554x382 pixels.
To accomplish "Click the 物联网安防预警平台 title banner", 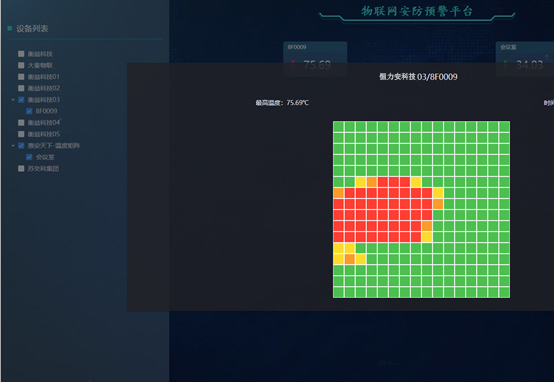I will pyautogui.click(x=417, y=11).
